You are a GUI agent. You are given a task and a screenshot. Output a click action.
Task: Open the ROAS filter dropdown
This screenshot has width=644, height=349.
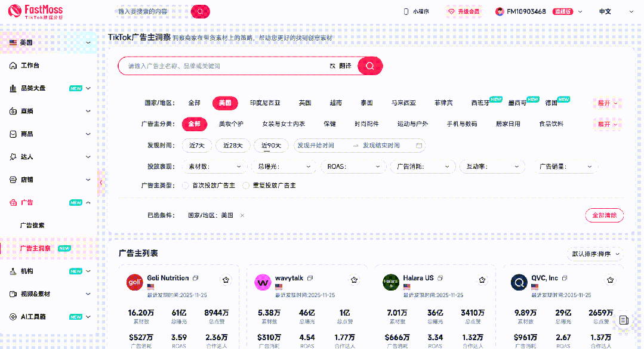[x=353, y=166]
